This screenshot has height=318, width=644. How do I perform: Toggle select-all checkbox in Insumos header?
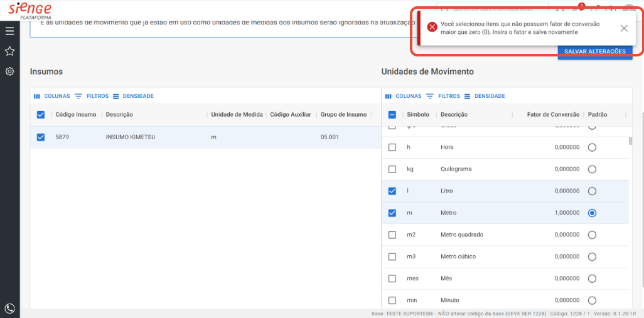pos(41,115)
